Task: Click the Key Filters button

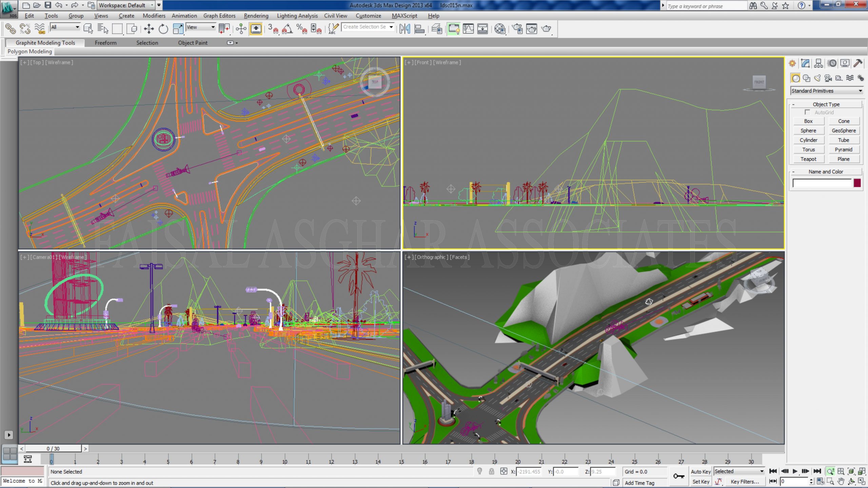Action: (x=745, y=482)
